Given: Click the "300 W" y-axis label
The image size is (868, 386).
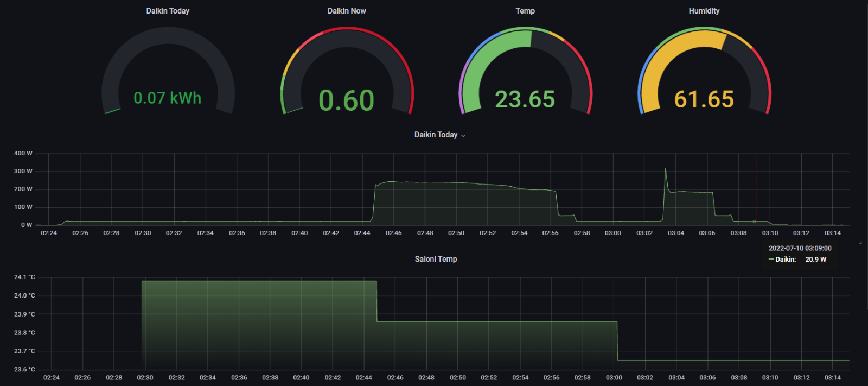Looking at the screenshot, I should pos(23,172).
